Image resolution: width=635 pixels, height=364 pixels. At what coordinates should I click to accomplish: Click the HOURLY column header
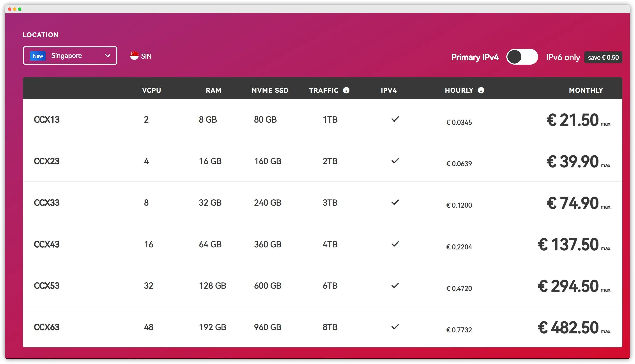(x=459, y=90)
